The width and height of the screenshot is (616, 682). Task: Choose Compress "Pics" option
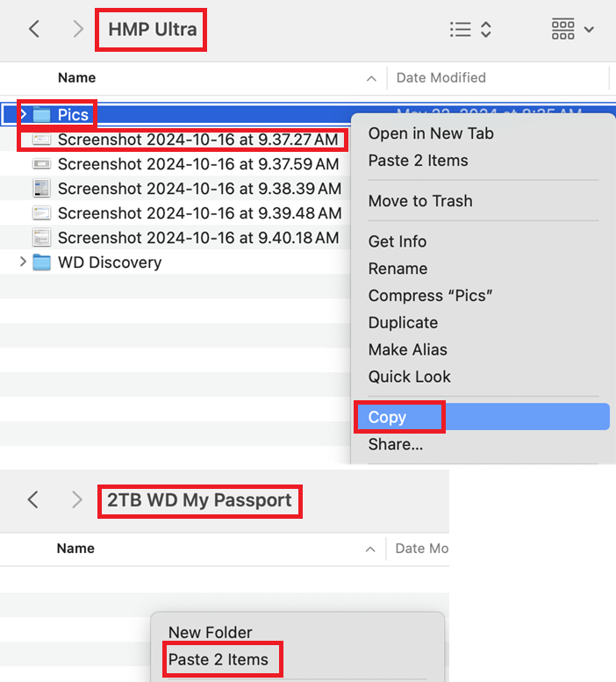click(x=429, y=296)
